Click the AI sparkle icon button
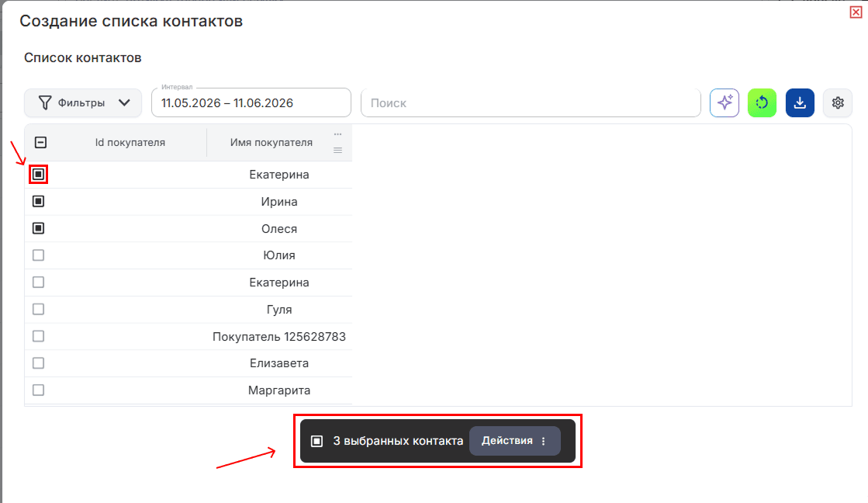The image size is (868, 503). pyautogui.click(x=724, y=102)
